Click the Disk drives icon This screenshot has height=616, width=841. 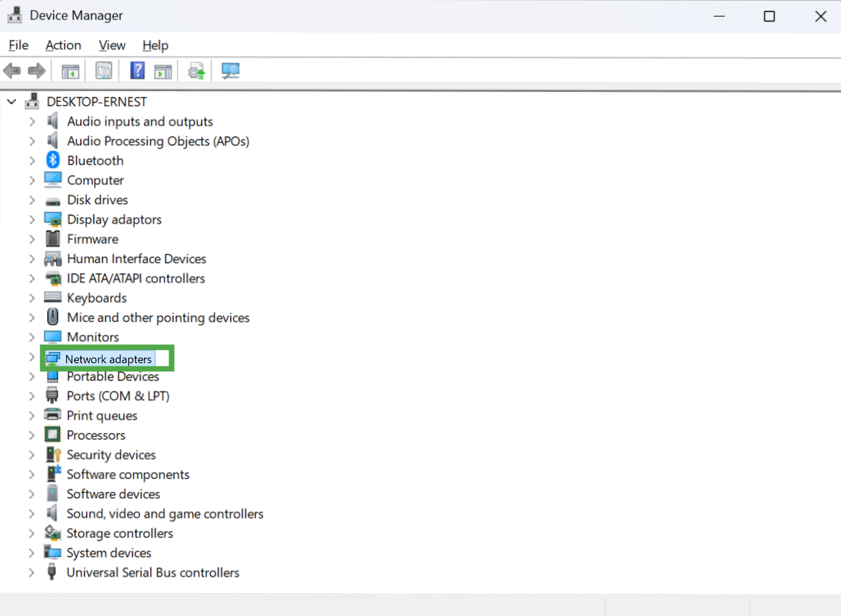pos(52,202)
